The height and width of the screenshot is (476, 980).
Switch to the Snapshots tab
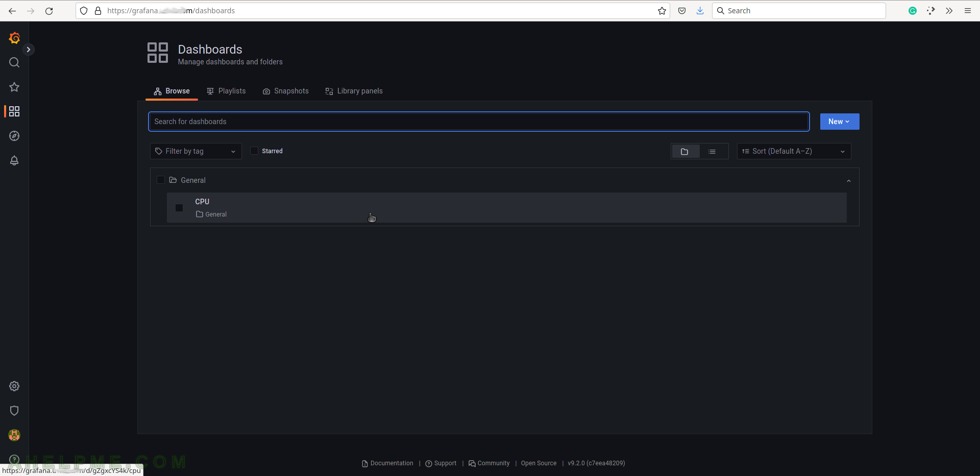(x=286, y=91)
